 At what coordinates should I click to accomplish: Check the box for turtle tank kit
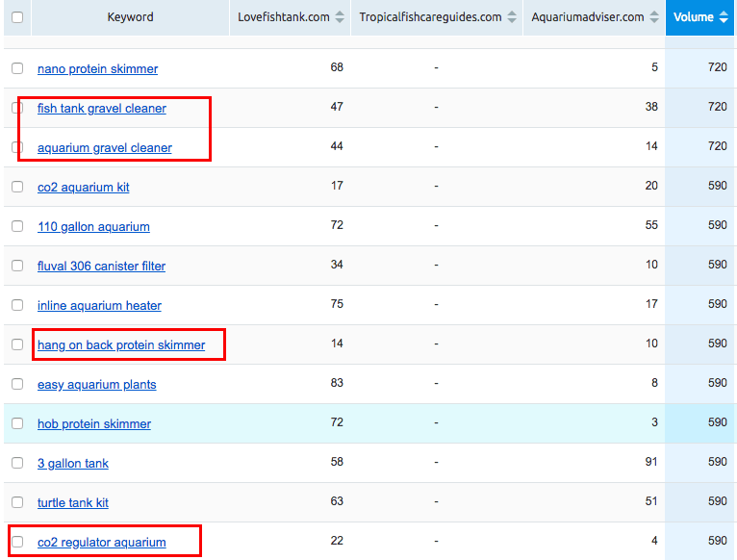tap(17, 502)
